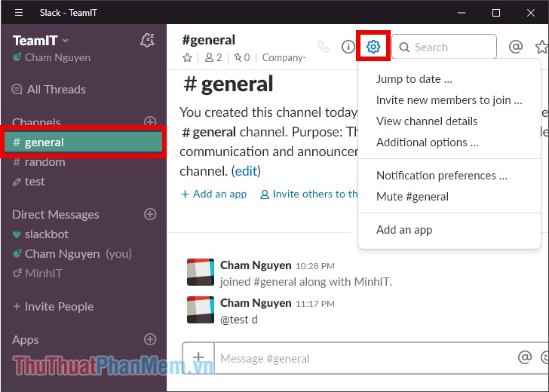Click the edit link in channel purpose

click(x=246, y=171)
